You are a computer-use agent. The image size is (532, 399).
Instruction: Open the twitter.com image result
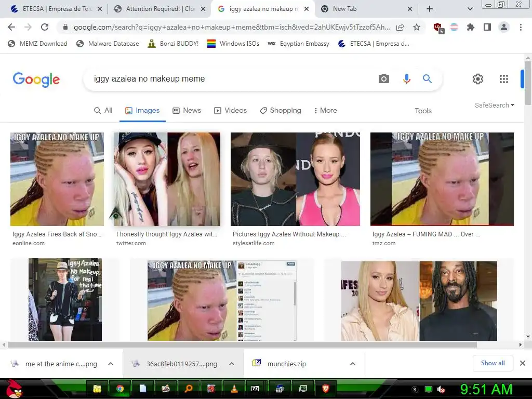pyautogui.click(x=167, y=179)
